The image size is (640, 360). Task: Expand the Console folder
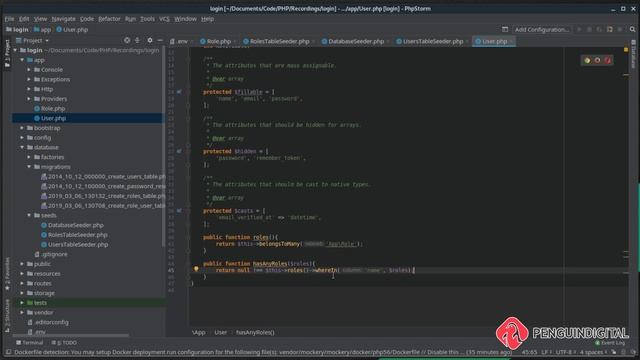point(29,70)
